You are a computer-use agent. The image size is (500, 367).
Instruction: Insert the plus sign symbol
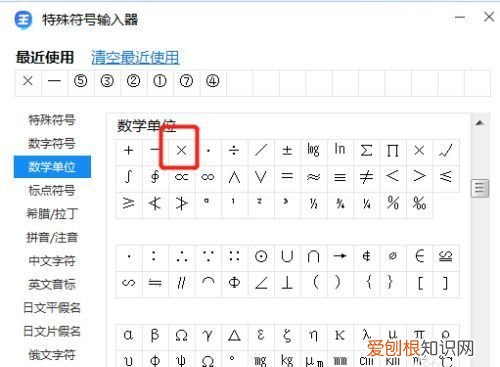pos(129,151)
